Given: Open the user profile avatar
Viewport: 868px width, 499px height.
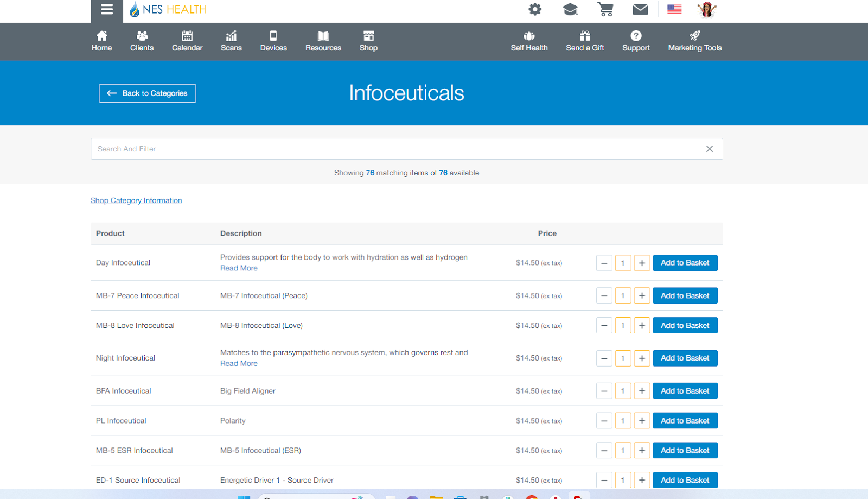Looking at the screenshot, I should coord(707,10).
